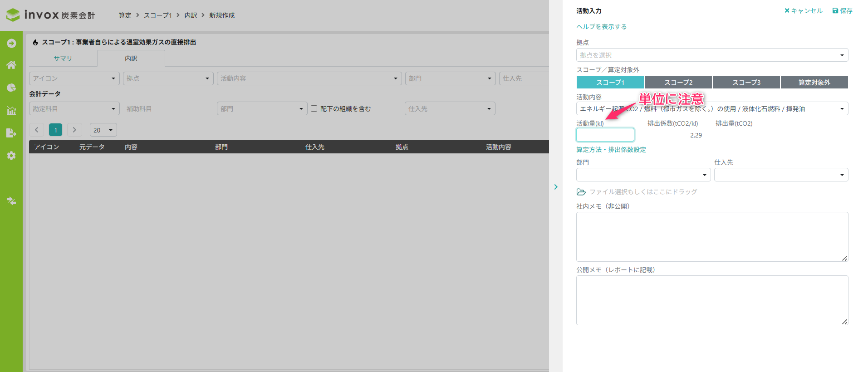Open the 算定方法・排出係数設定 link

[x=611, y=150]
